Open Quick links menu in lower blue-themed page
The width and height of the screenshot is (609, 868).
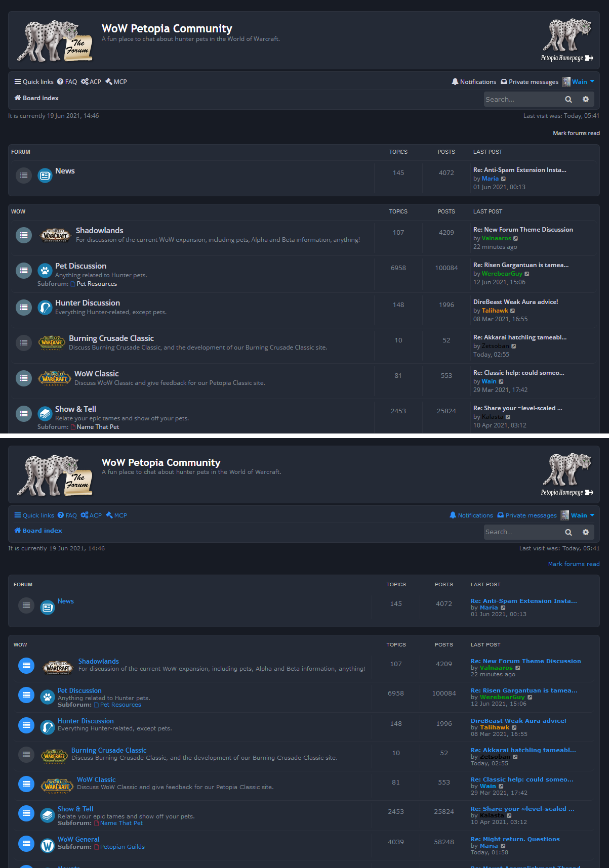(34, 515)
